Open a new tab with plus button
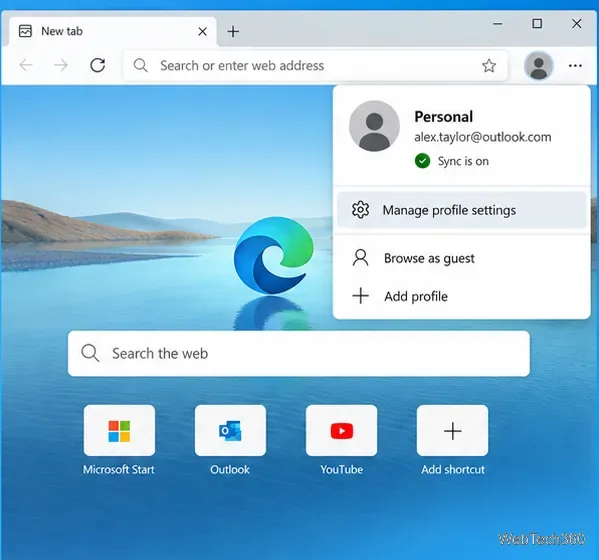 click(x=233, y=31)
